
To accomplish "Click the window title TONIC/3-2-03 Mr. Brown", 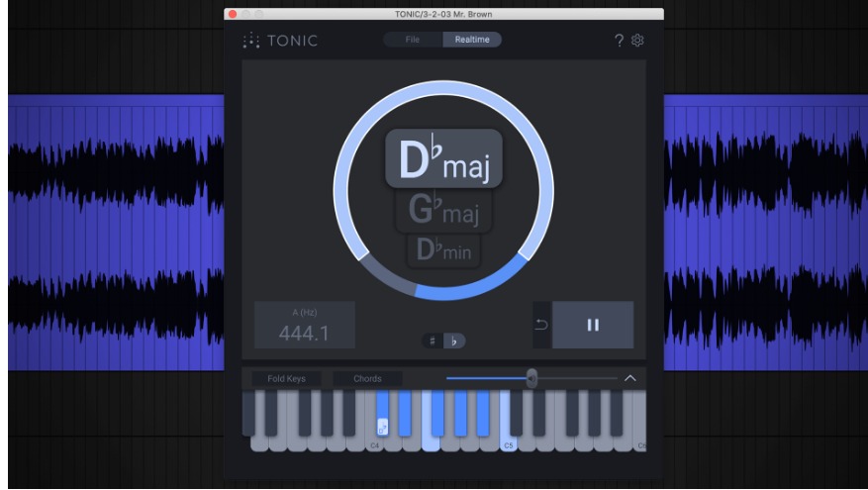I will click(x=443, y=14).
